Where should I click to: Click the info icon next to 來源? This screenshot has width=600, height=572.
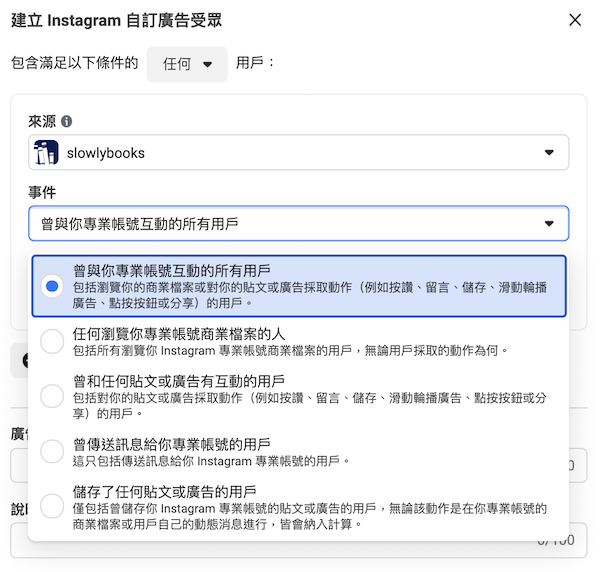(67, 121)
